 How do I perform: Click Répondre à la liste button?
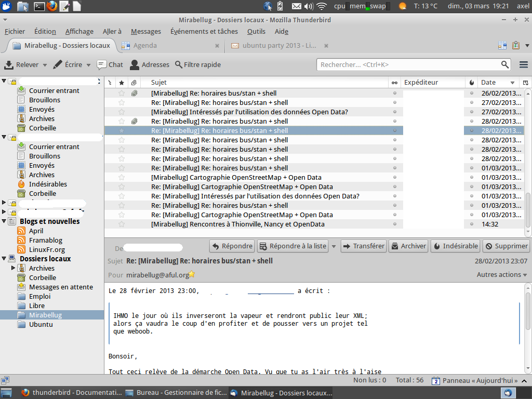293,246
